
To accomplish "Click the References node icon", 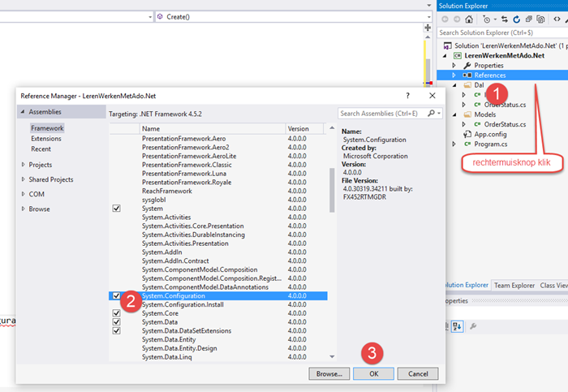I will [x=467, y=75].
